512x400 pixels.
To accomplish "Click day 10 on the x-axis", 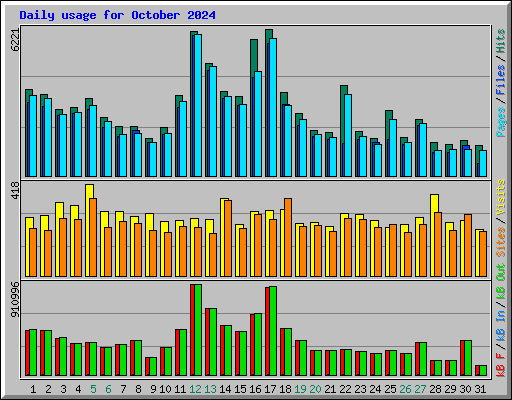I will coord(165,389).
